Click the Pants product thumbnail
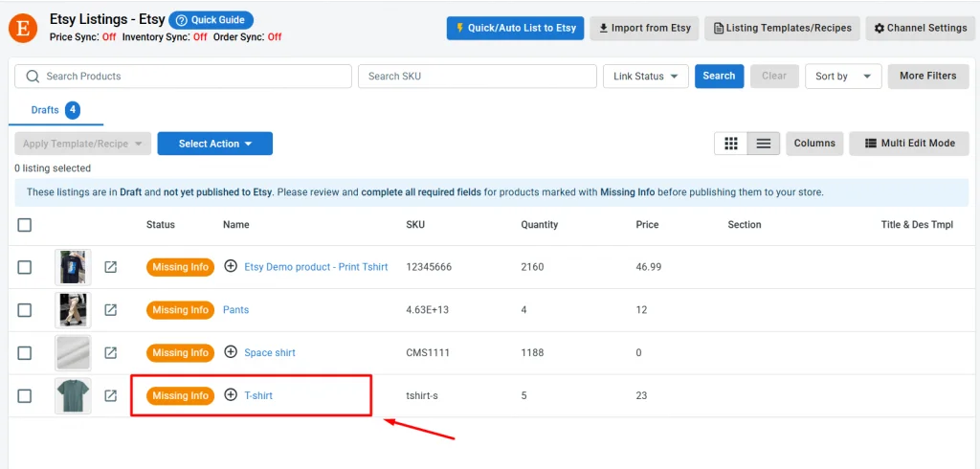The width and height of the screenshot is (980, 469). [x=73, y=310]
